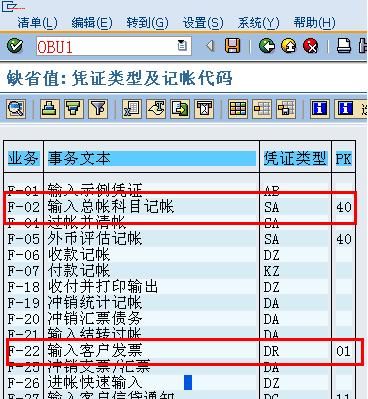This screenshot has width=368, height=399.
Task: Select the F-07 transaction cell
Action: [x=23, y=271]
